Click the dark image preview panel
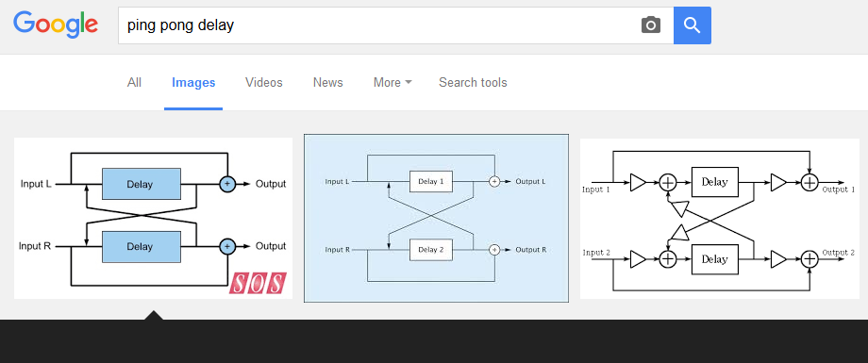The height and width of the screenshot is (363, 868). 434,341
